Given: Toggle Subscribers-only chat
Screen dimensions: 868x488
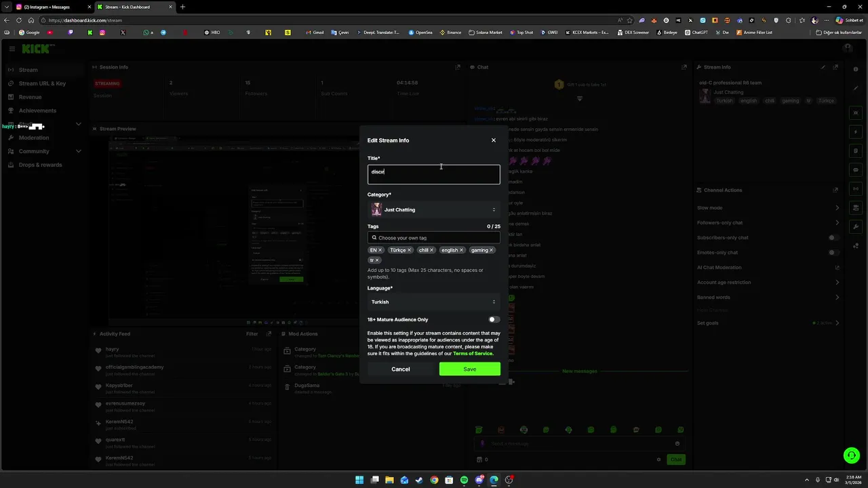Looking at the screenshot, I should pyautogui.click(x=834, y=238).
